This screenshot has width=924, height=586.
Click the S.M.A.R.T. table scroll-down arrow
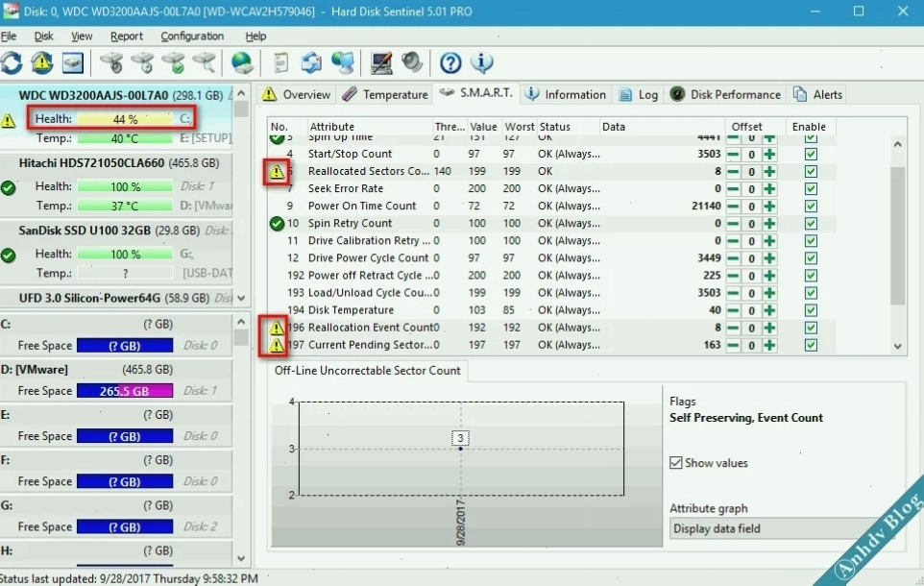coord(897,347)
